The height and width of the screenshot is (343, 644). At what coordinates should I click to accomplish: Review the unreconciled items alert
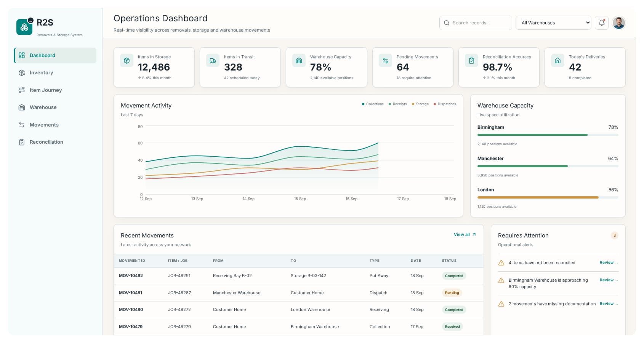point(609,263)
